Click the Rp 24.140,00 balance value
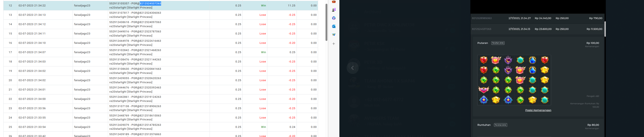 click(x=543, y=18)
